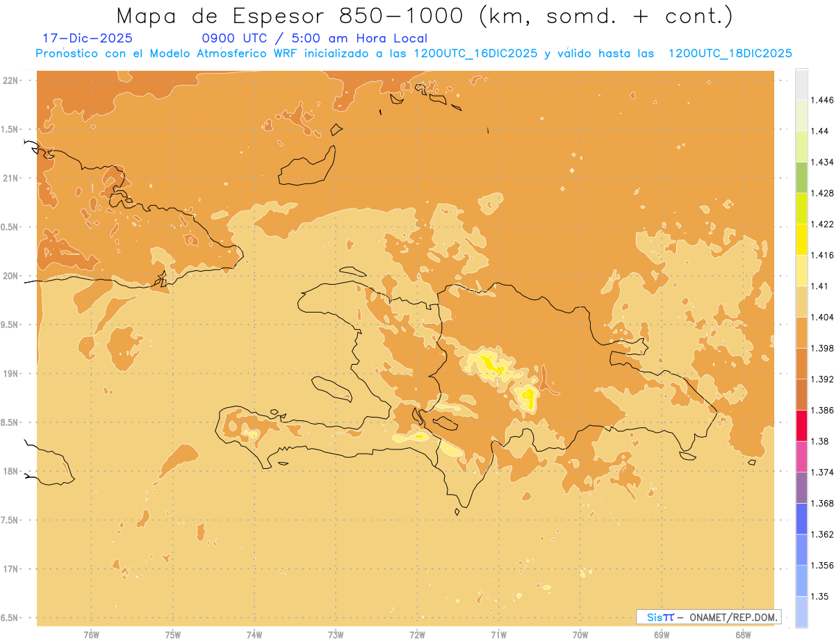The height and width of the screenshot is (644, 834).
Task: Click legend value '1.422'
Action: [821, 224]
